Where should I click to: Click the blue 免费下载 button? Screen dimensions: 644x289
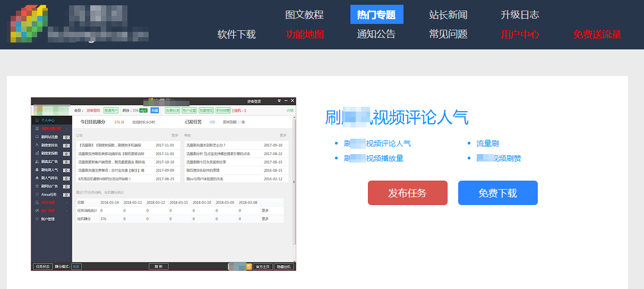pos(498,193)
